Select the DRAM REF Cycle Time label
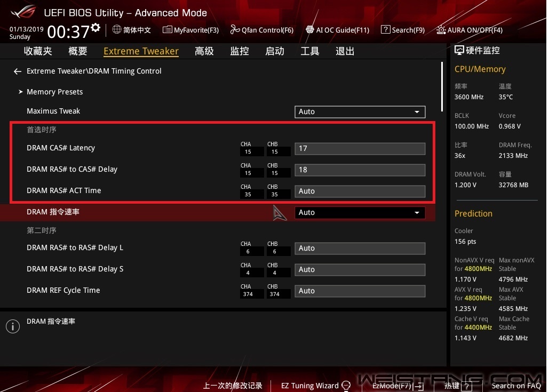Screen dimensions: 549x392 (x=63, y=290)
